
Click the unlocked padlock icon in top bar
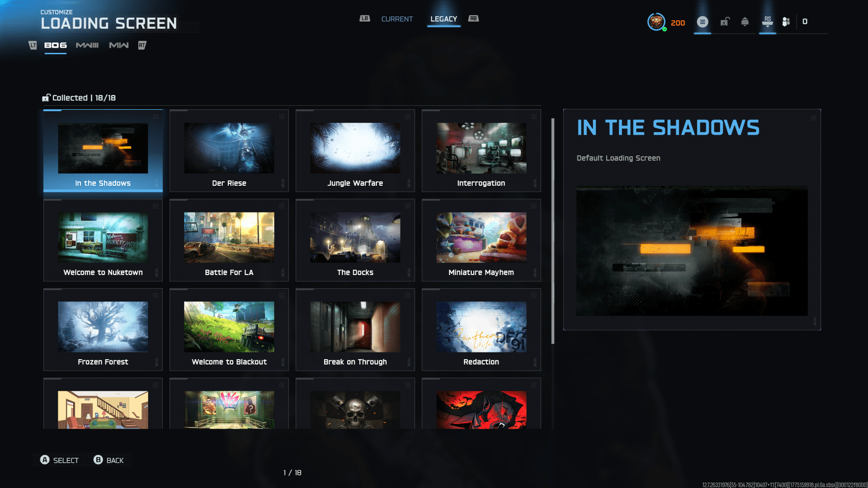pos(725,22)
